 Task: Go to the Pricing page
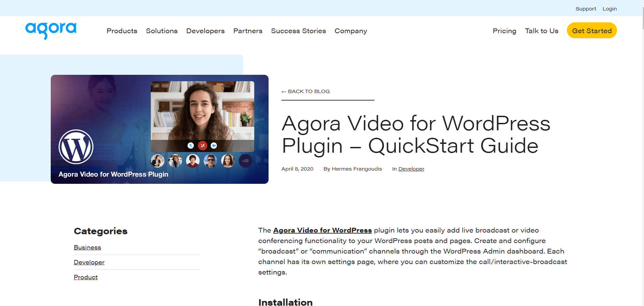click(x=504, y=31)
